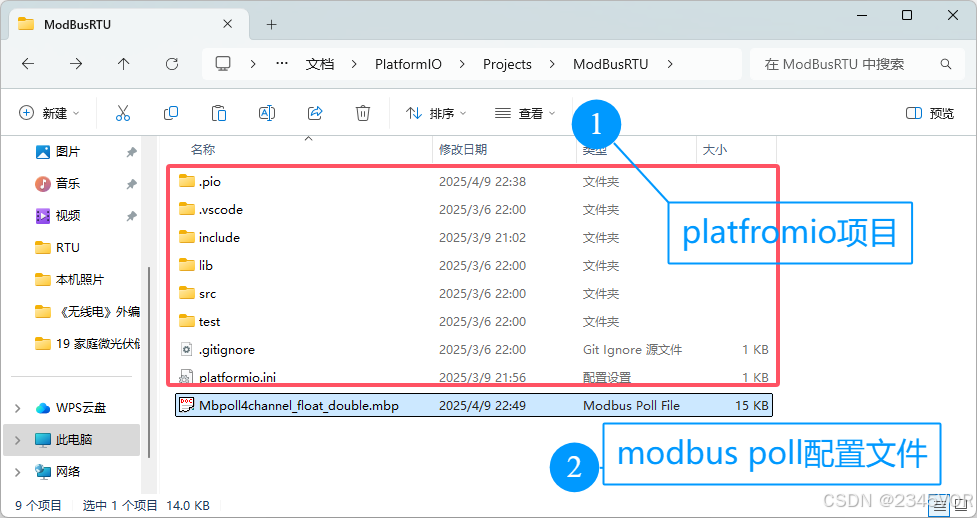
Task: Navigate to PlatformIO breadcrumb
Action: tap(408, 64)
